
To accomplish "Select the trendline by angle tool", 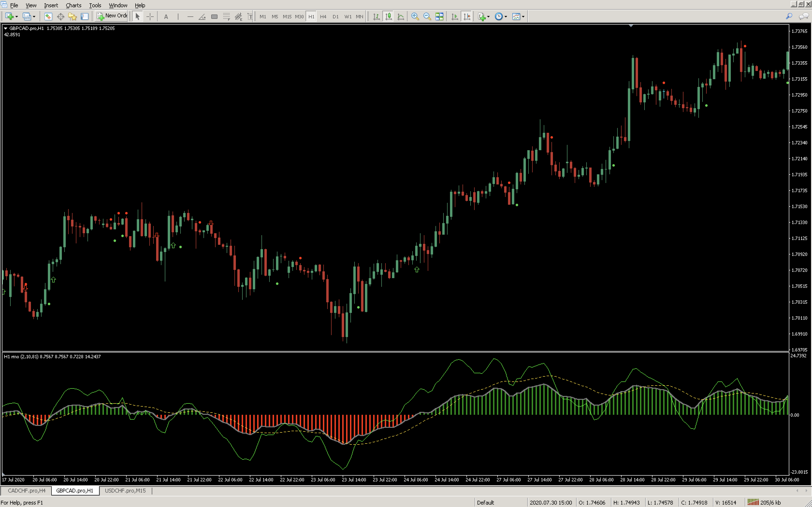I will [x=202, y=16].
